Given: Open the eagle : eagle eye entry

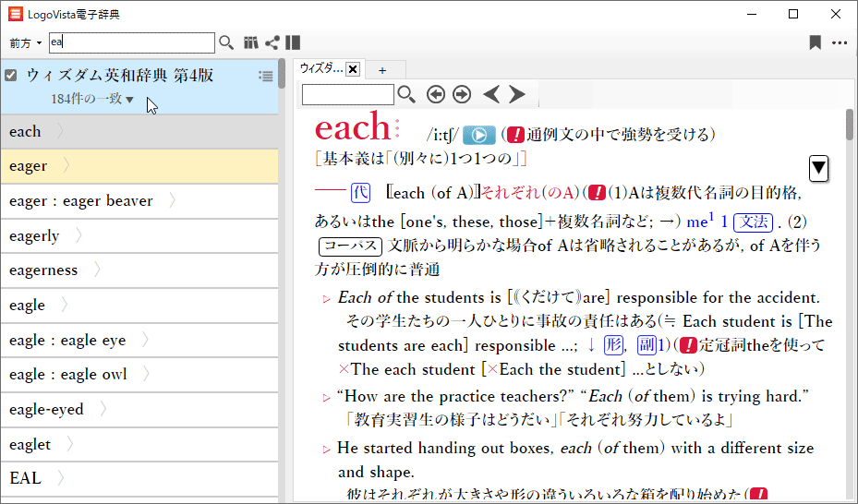Looking at the screenshot, I should pyautogui.click(x=139, y=340).
